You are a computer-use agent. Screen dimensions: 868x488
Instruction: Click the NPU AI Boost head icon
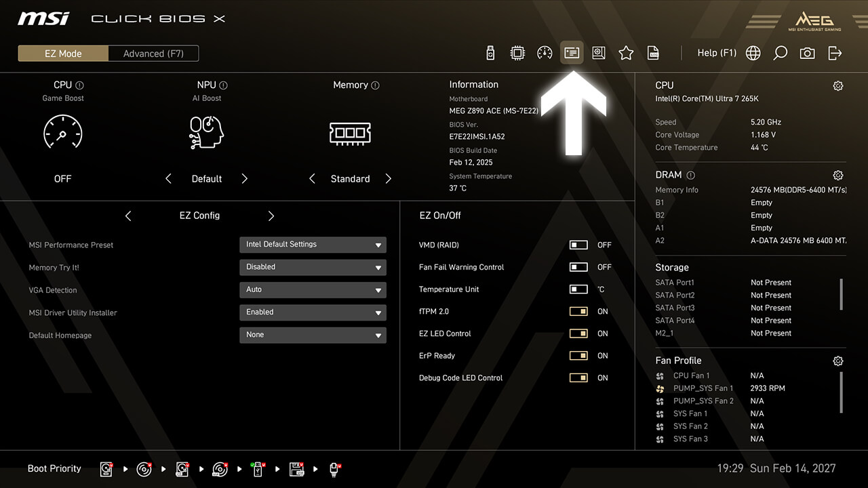(x=206, y=132)
